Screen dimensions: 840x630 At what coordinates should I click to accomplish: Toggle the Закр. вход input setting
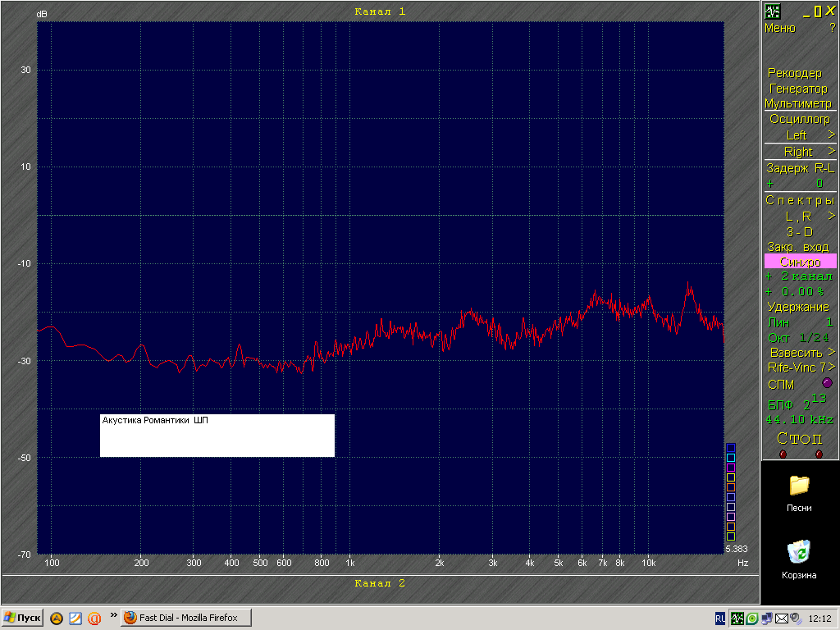[798, 247]
